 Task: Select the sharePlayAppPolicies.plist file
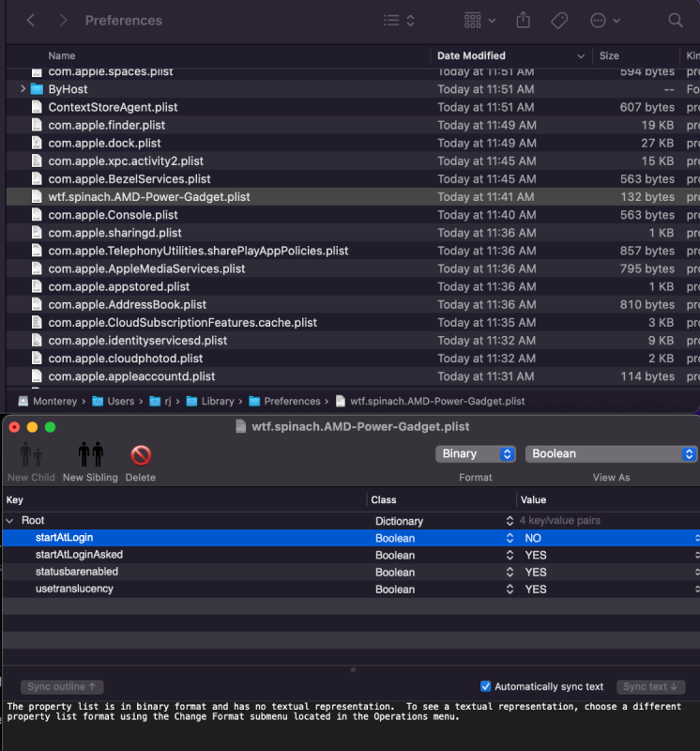pyautogui.click(x=198, y=251)
